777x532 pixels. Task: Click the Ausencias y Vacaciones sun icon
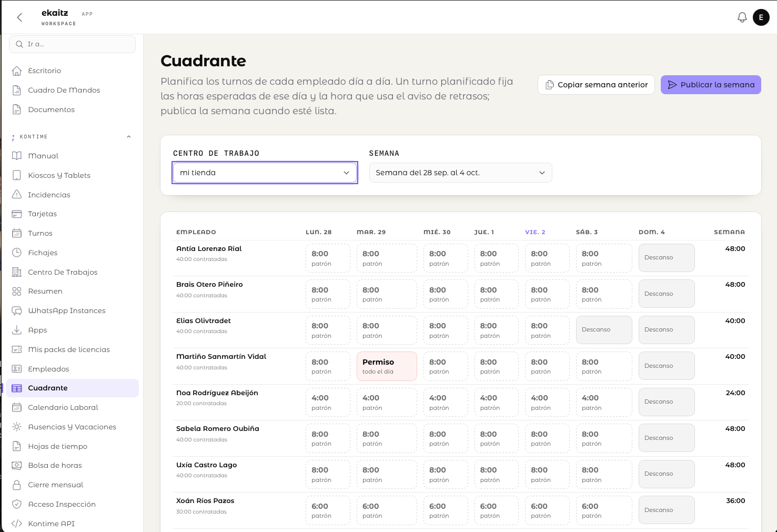tap(17, 427)
